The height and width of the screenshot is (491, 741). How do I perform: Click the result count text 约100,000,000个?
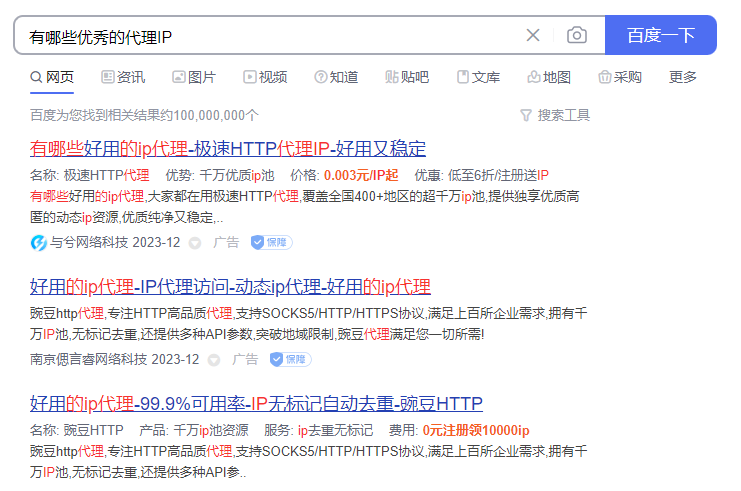[x=209, y=115]
